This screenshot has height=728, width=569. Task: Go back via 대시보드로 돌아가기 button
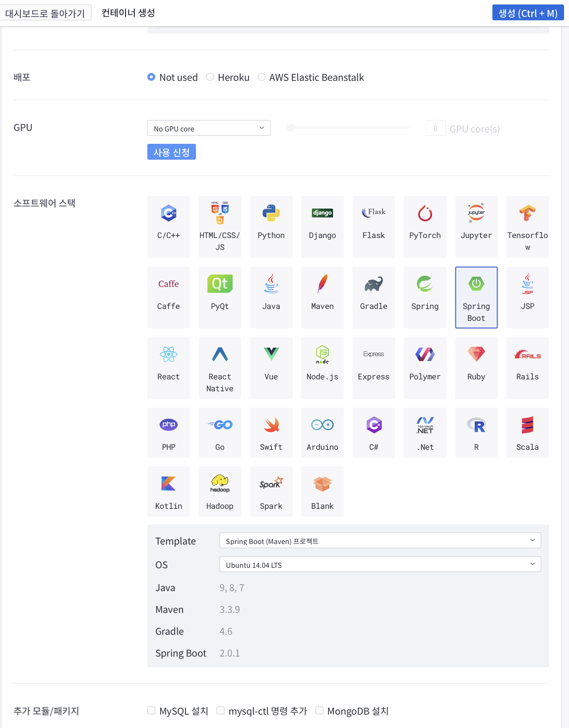click(x=45, y=13)
